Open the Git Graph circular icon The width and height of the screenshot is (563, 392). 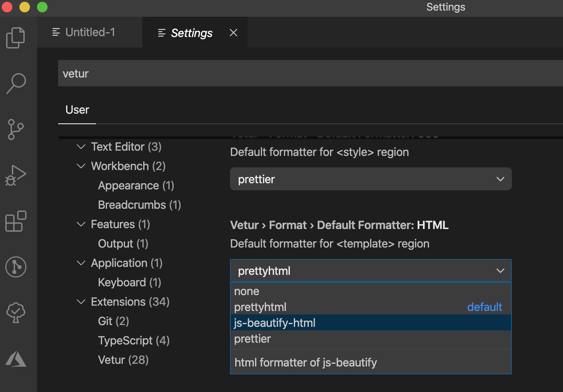point(16,267)
